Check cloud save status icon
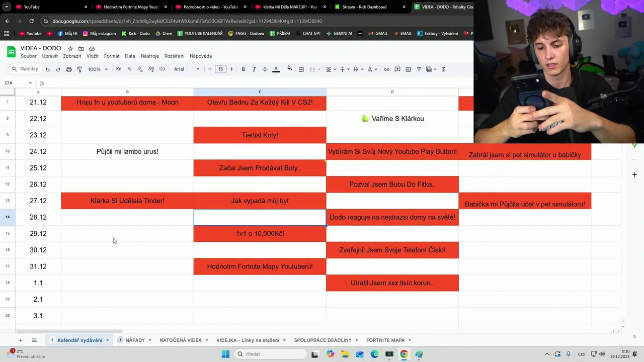 (x=92, y=49)
